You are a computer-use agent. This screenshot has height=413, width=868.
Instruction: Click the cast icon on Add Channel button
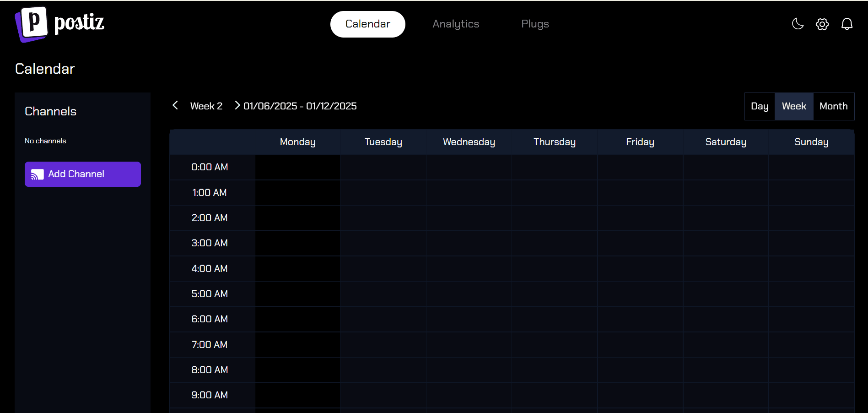pos(38,174)
